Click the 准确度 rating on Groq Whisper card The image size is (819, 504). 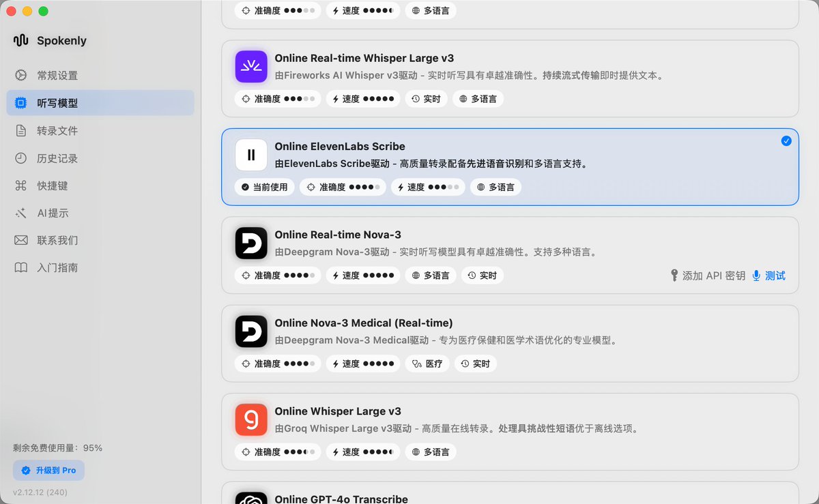coord(278,451)
